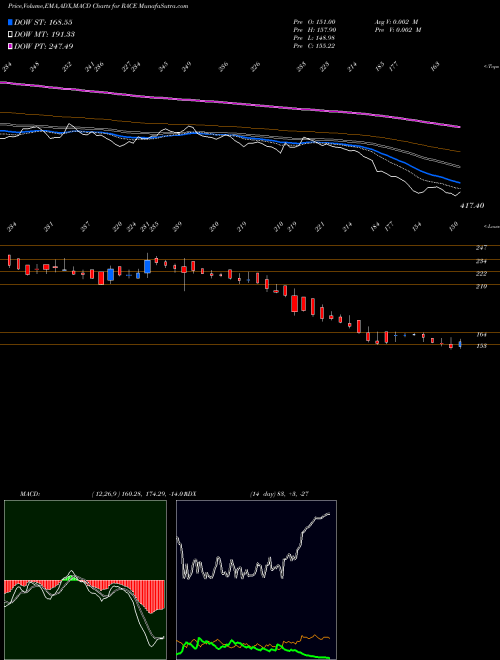The height and width of the screenshot is (660, 500).
Task: Click the 210 price level label
Action: [x=481, y=287]
